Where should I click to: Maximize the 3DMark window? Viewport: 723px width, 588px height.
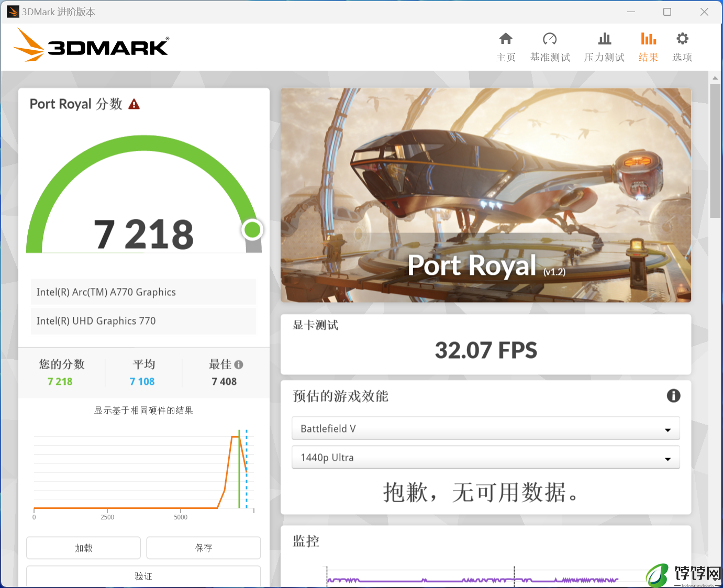[668, 12]
